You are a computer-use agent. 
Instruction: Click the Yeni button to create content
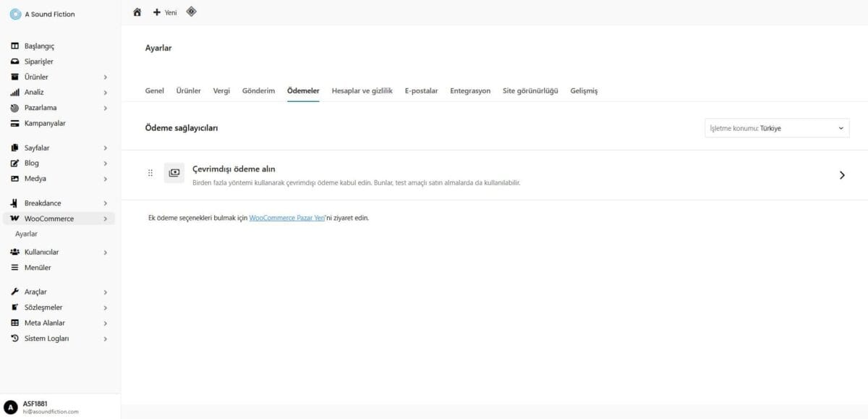[x=163, y=12]
